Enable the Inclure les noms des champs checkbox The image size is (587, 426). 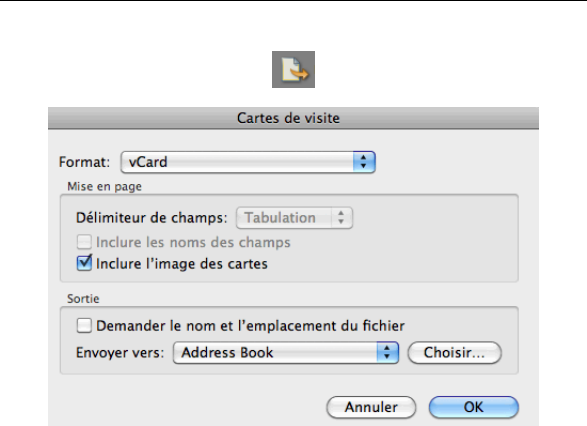84,242
